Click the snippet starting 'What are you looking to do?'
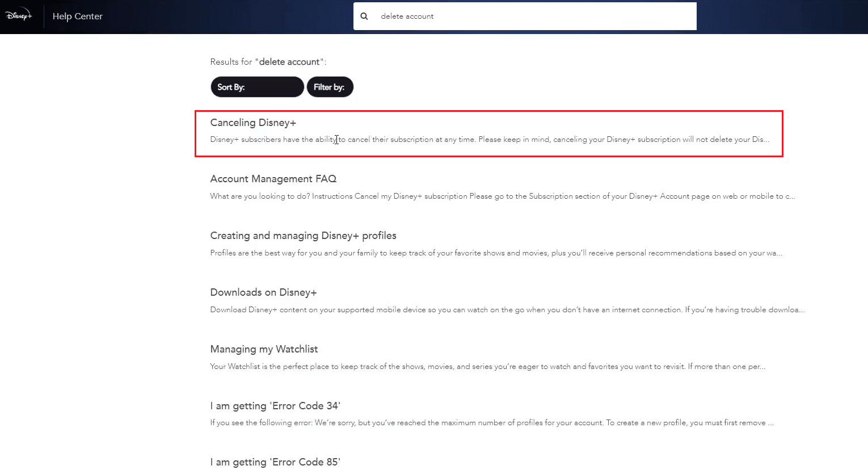This screenshot has width=868, height=474. click(503, 196)
